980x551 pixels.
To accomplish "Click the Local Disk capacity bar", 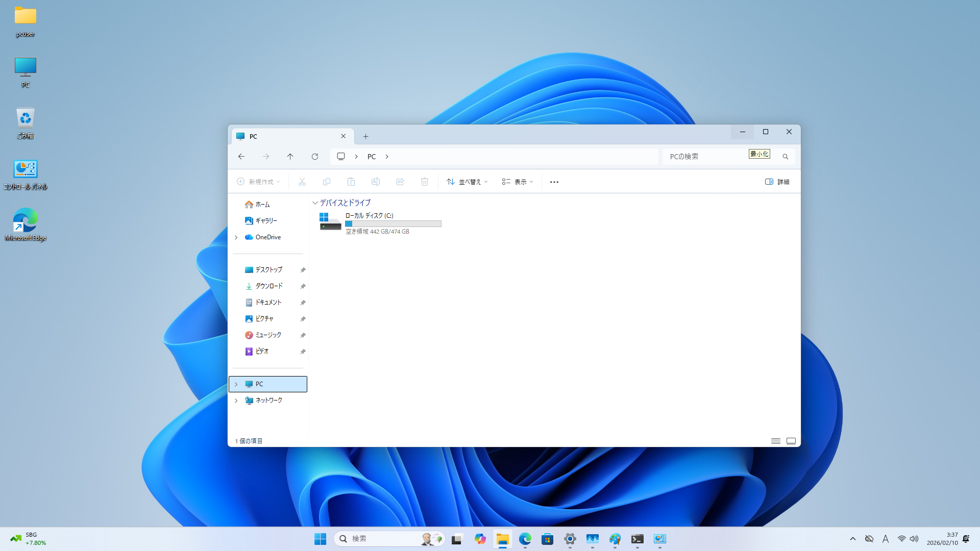I will point(393,223).
